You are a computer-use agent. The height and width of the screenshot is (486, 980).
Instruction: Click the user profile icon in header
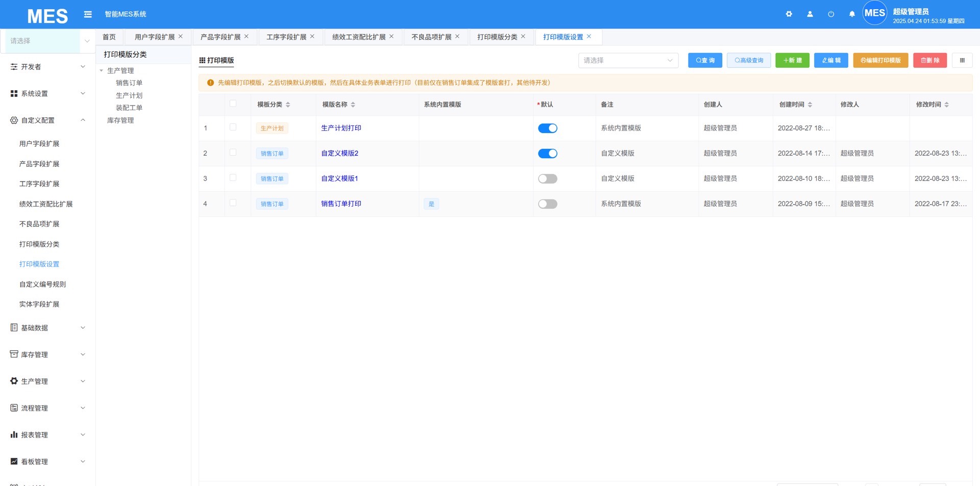[x=810, y=14]
